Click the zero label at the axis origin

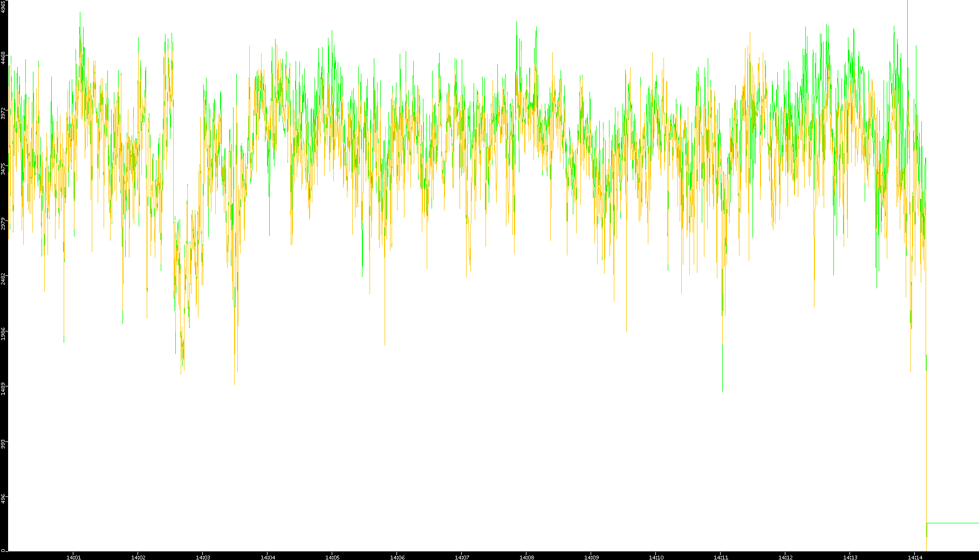pos(3,550)
